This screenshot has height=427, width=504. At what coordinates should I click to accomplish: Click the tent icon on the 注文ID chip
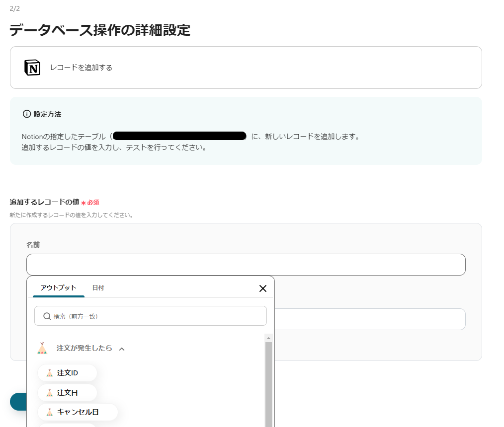pos(50,373)
